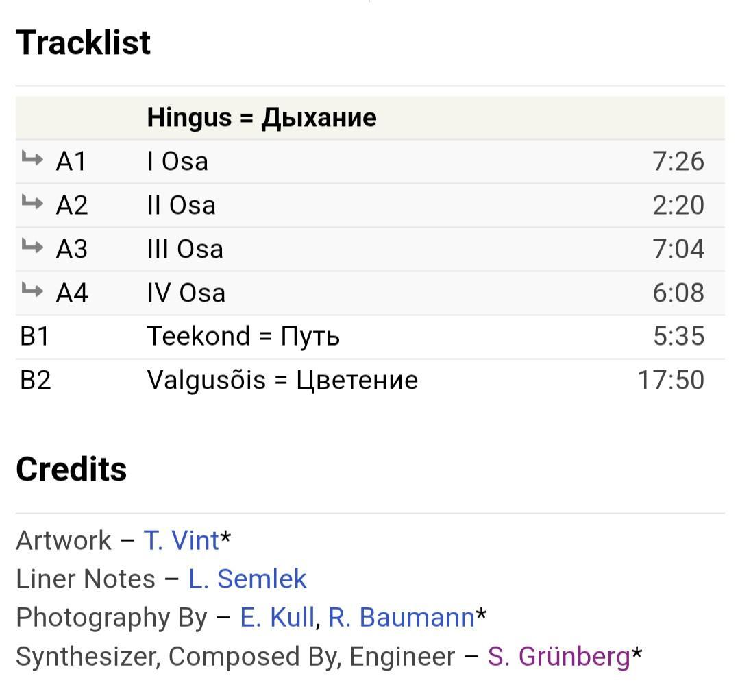Image resolution: width=740 pixels, height=700 pixels.
Task: Select the Teekond = Путь track
Action: click(x=243, y=337)
